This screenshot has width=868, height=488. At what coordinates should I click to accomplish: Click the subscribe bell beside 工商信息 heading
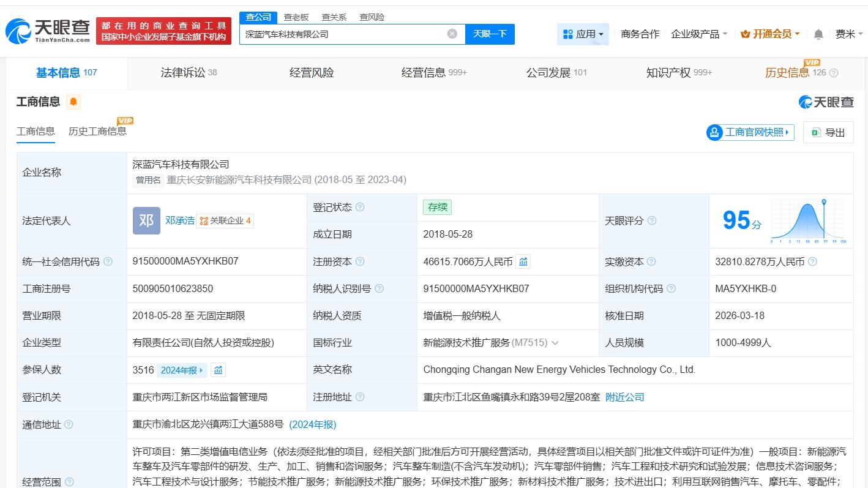coord(73,101)
